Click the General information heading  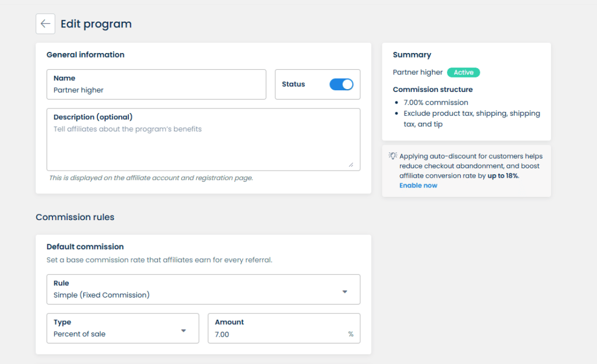pos(85,55)
